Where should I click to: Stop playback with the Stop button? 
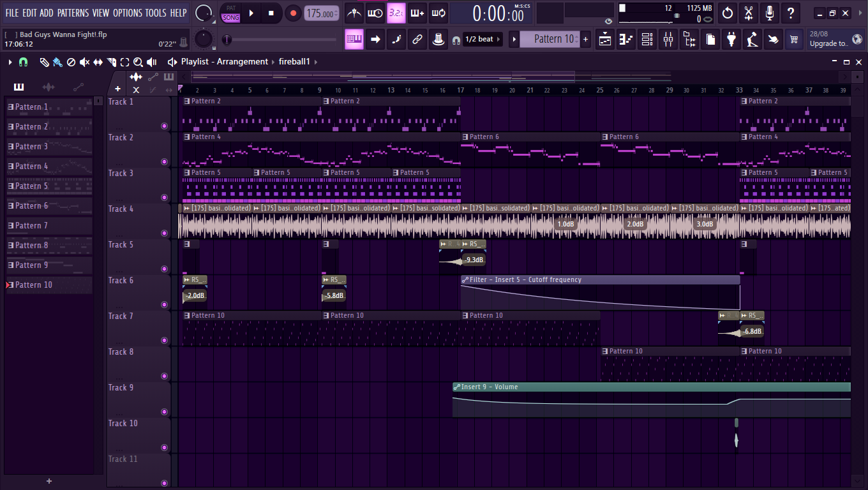coord(271,13)
